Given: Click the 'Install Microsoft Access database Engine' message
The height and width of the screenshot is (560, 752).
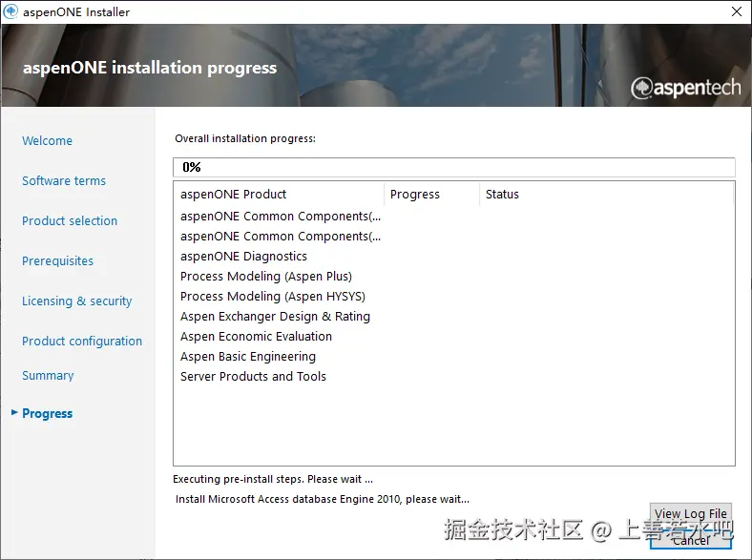Looking at the screenshot, I should point(323,499).
